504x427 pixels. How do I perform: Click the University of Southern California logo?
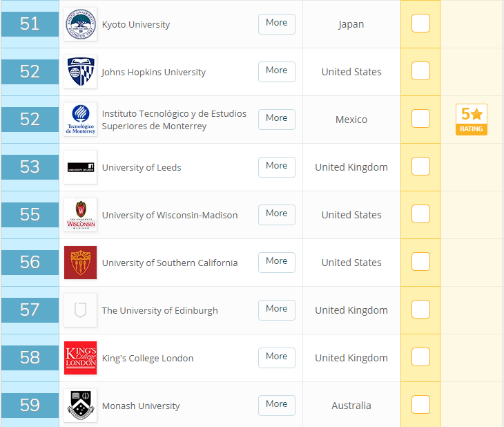80,263
